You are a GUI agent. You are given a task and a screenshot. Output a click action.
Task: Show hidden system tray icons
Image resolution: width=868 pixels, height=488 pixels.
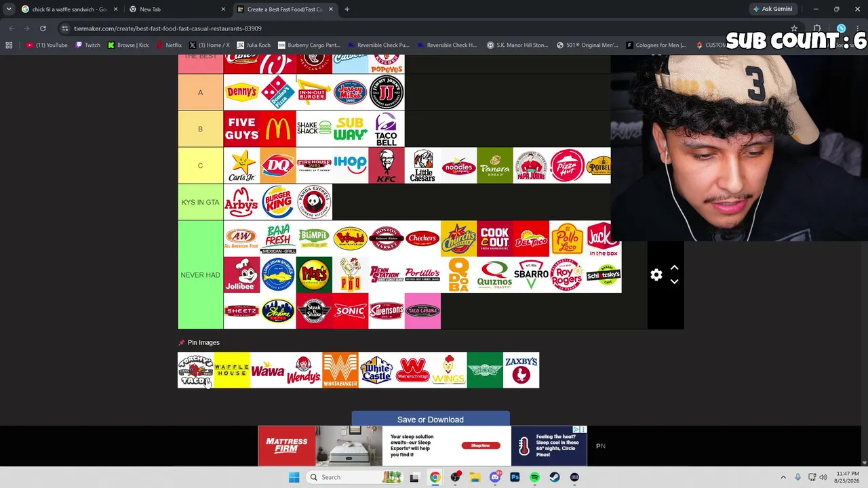coord(783,477)
